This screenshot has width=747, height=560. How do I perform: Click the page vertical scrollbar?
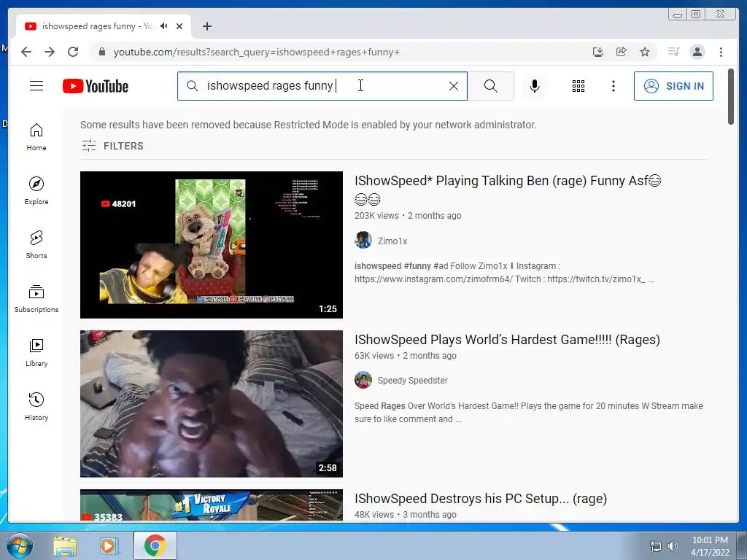pos(731,96)
